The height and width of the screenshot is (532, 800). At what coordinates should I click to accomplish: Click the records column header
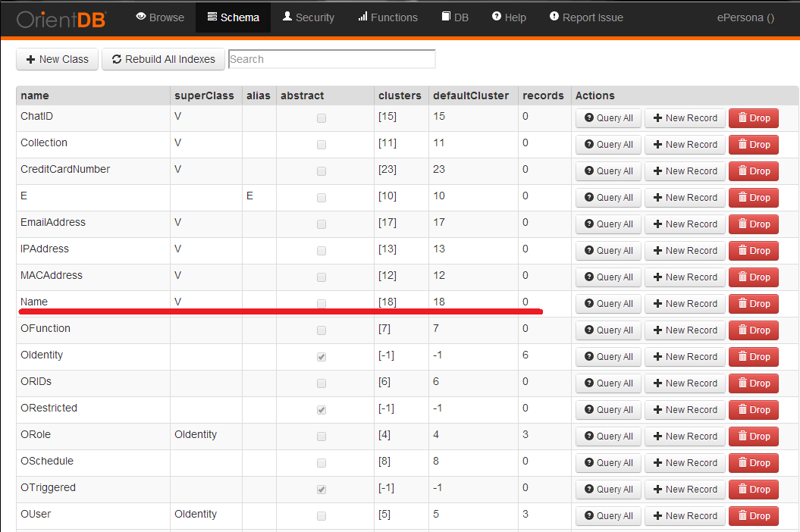543,95
